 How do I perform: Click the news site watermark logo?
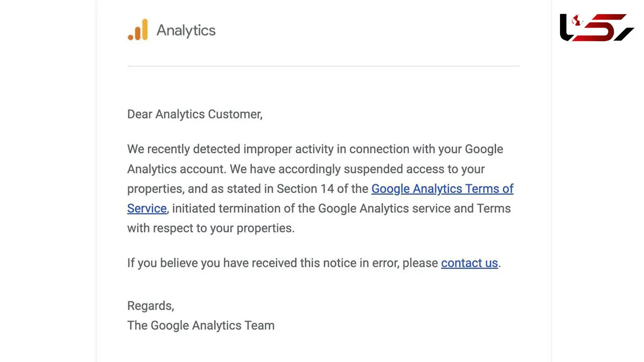coord(597,28)
